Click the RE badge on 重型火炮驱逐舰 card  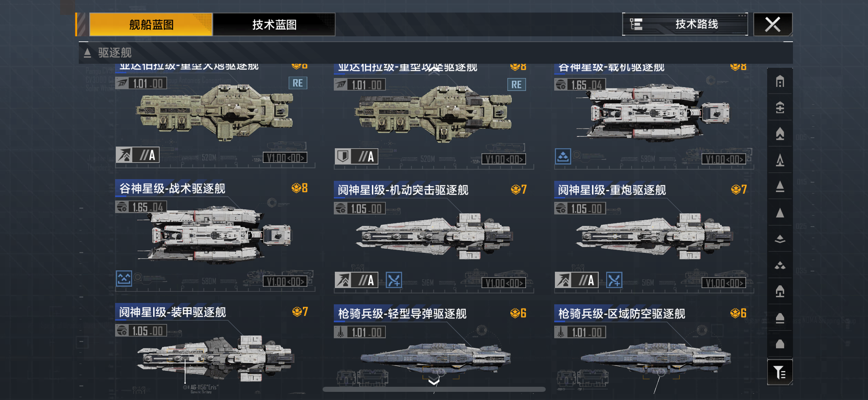(298, 83)
